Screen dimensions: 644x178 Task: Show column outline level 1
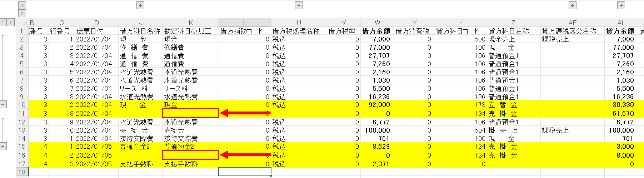pos(22,5)
